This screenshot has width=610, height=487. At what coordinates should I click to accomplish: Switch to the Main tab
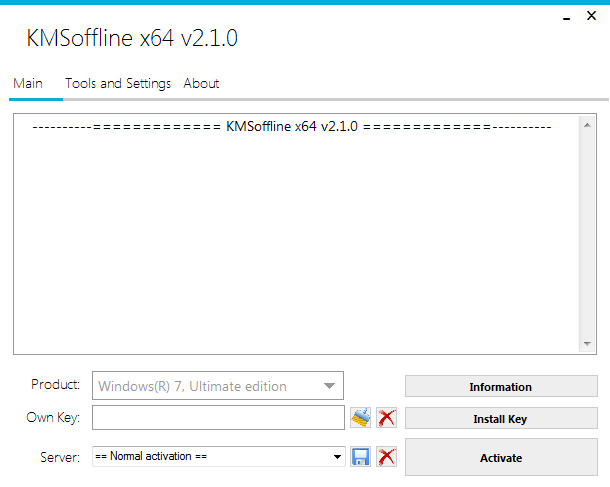28,84
